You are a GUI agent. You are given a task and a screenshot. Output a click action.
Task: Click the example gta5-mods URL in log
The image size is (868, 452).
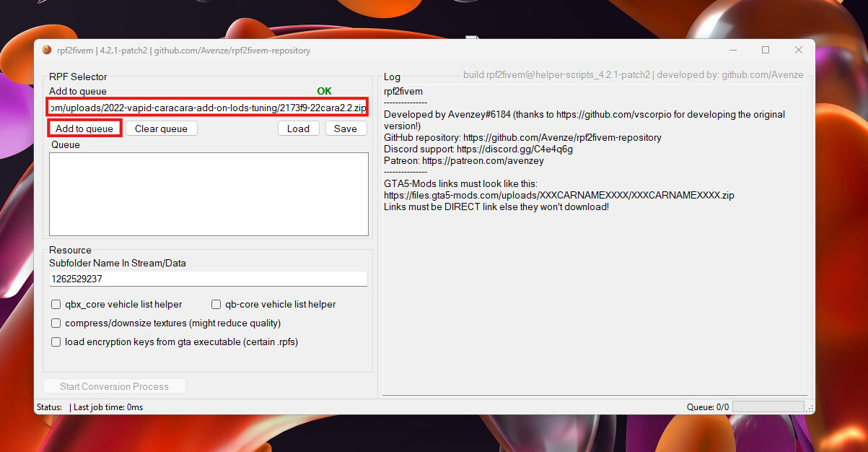coord(559,195)
